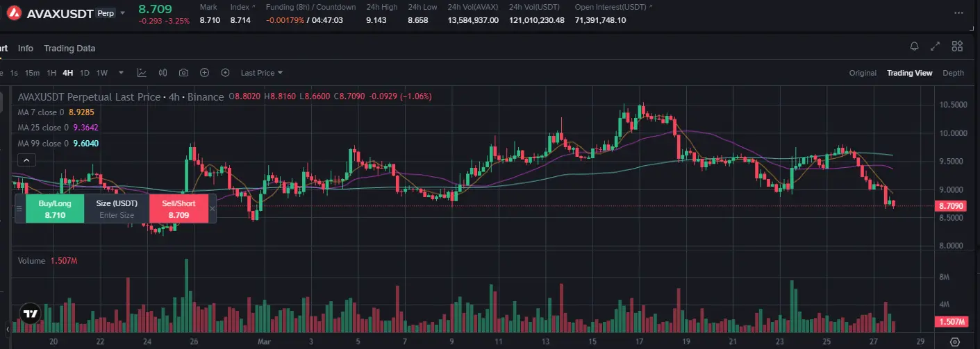Screen dimensions: 980x349
Task: Grab the quick order panel drag handle
Action: pos(20,208)
